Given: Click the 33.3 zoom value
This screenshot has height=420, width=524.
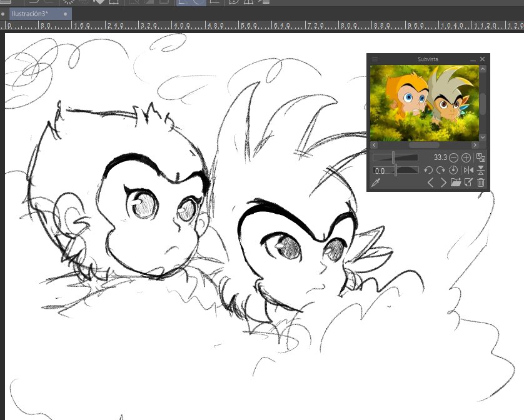Looking at the screenshot, I should (x=440, y=157).
